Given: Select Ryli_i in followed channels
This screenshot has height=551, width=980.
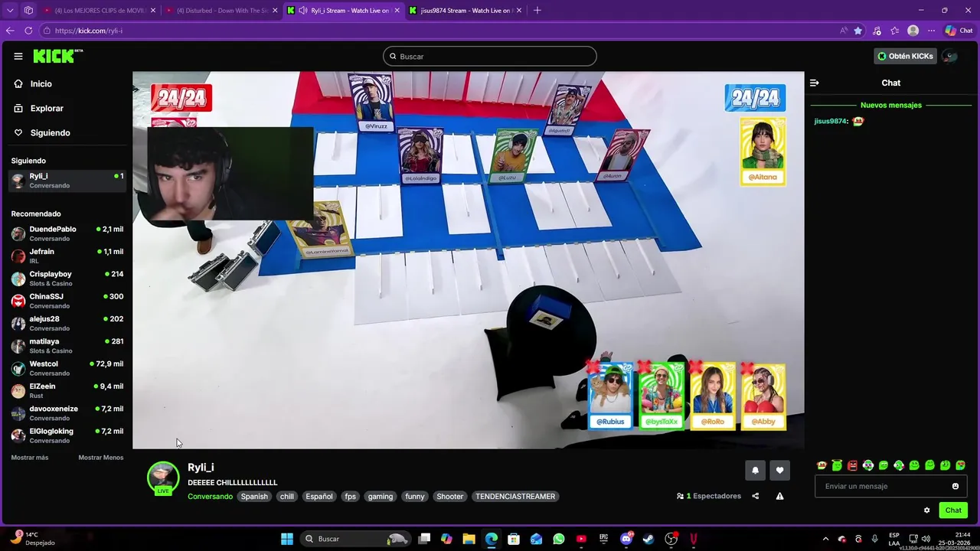Looking at the screenshot, I should point(67,180).
